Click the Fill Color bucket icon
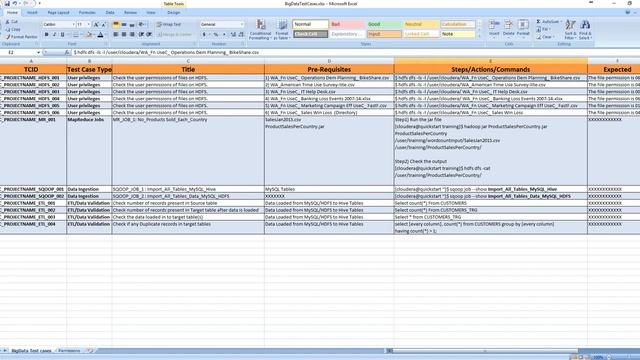The height and width of the screenshot is (360, 640). click(89, 35)
